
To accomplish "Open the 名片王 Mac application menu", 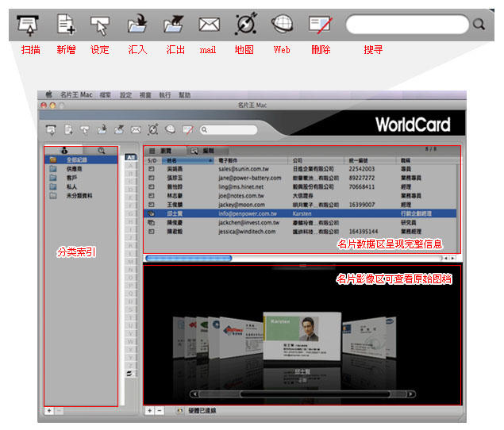I will 76,95.
